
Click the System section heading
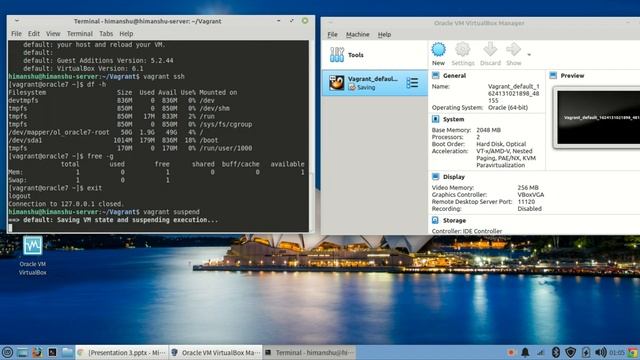coord(453,119)
